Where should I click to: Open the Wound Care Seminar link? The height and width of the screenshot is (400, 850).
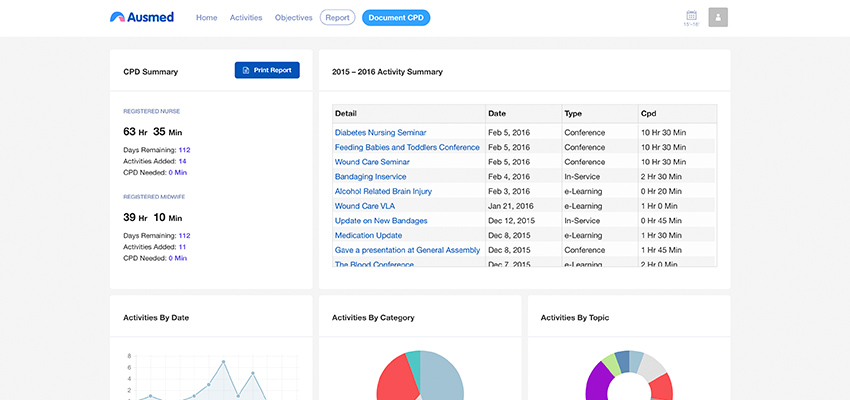(x=372, y=162)
